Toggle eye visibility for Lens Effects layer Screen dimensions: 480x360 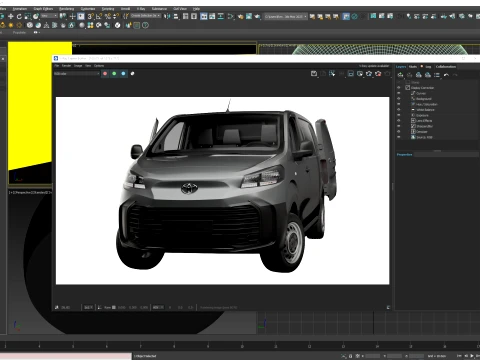click(x=399, y=121)
